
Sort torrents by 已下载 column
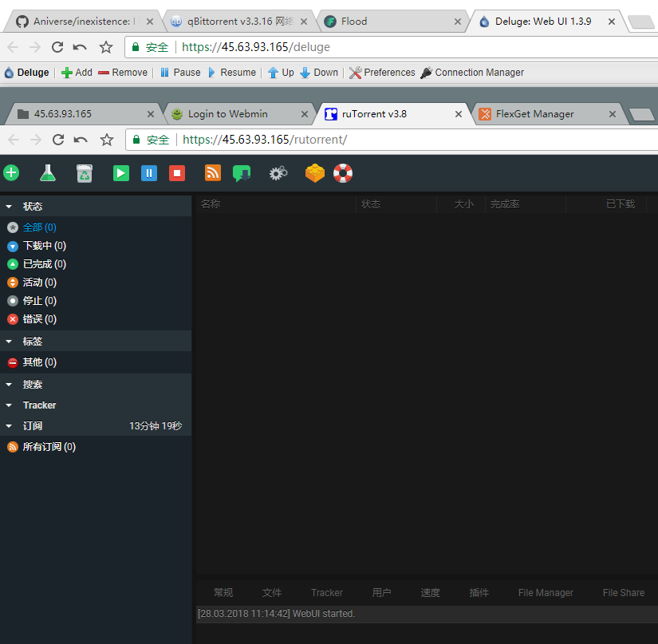pos(605,204)
